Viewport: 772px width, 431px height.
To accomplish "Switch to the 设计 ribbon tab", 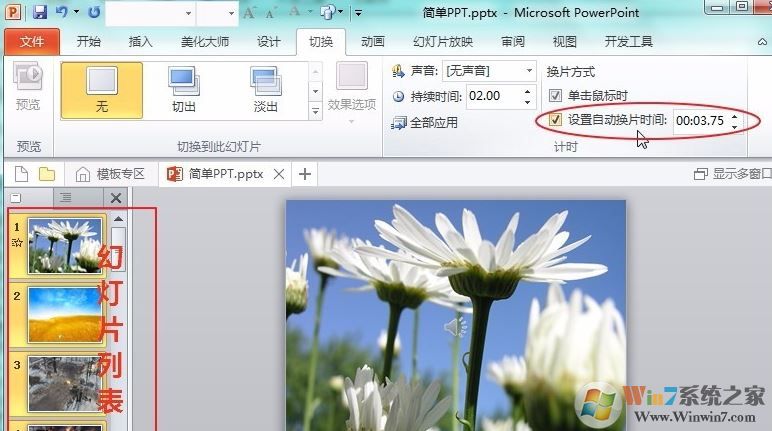I will click(x=268, y=41).
